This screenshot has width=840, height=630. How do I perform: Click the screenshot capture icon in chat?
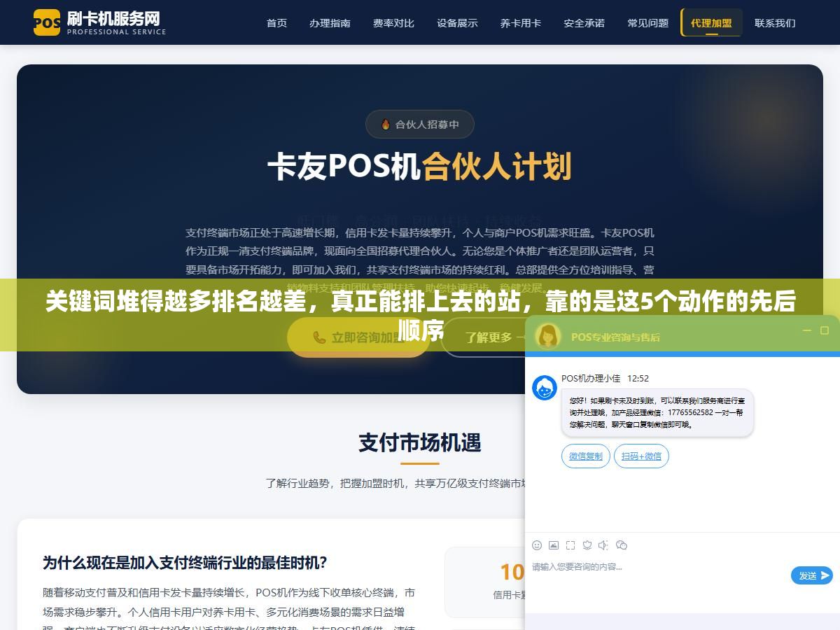[570, 545]
